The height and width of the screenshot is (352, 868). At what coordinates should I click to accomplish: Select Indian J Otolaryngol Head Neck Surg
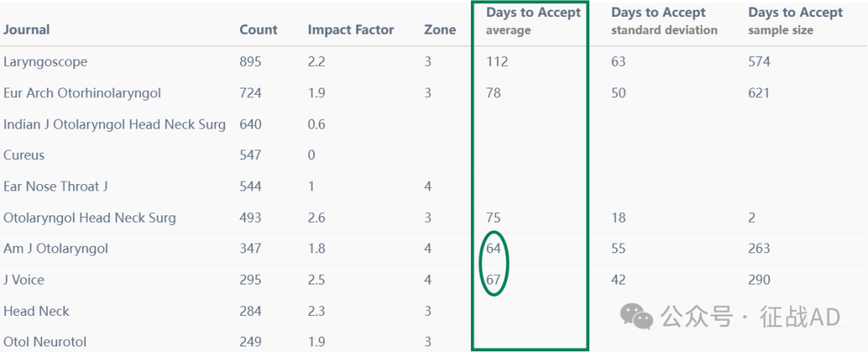pos(115,125)
